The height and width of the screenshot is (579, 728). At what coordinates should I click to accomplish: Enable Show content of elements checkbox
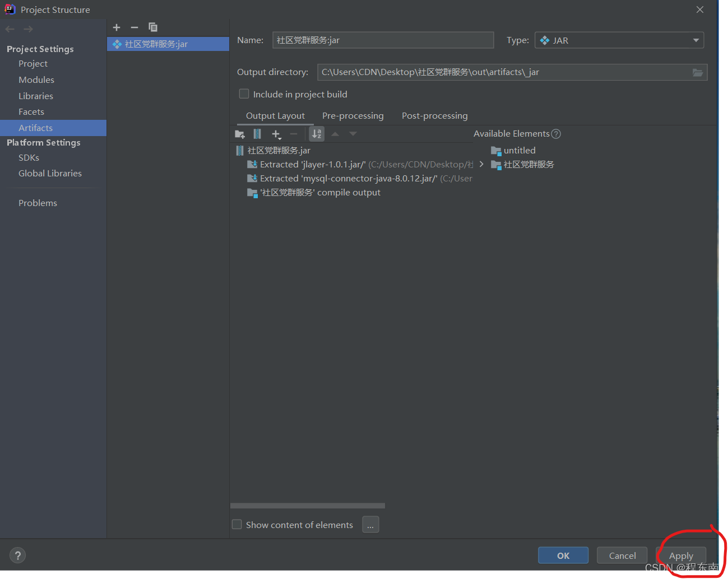tap(237, 525)
